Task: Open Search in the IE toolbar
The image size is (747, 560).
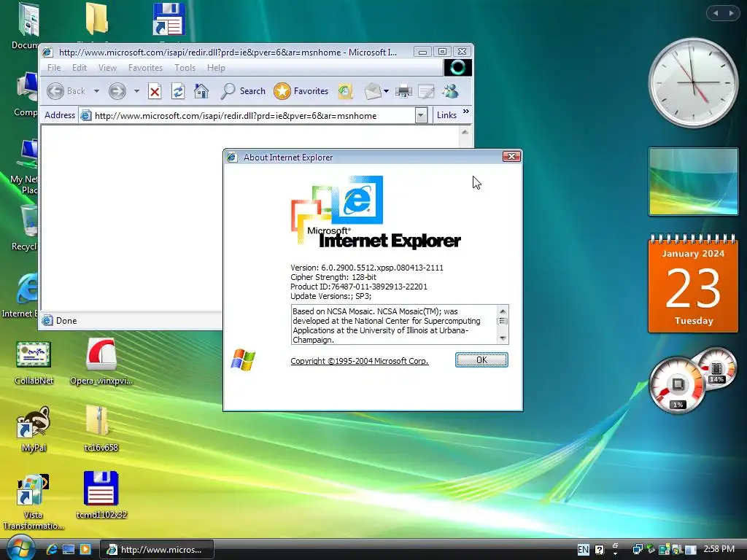Action: tap(242, 91)
